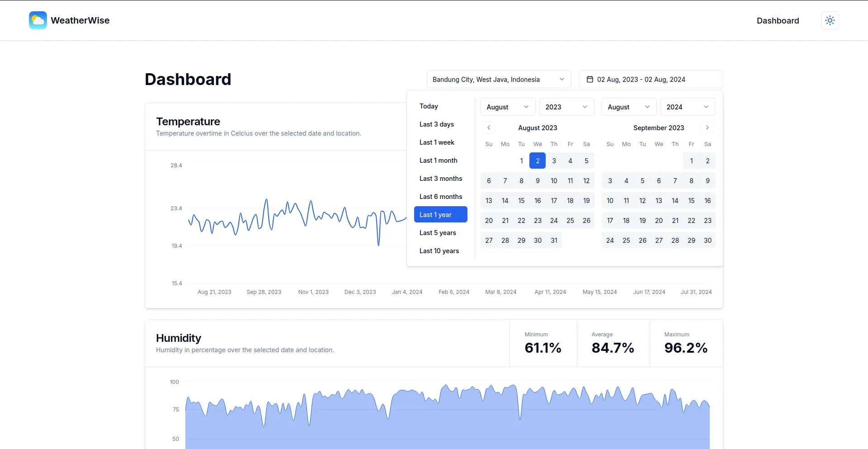The width and height of the screenshot is (868, 449).
Task: Choose September 30, 2023 date
Action: 708,241
